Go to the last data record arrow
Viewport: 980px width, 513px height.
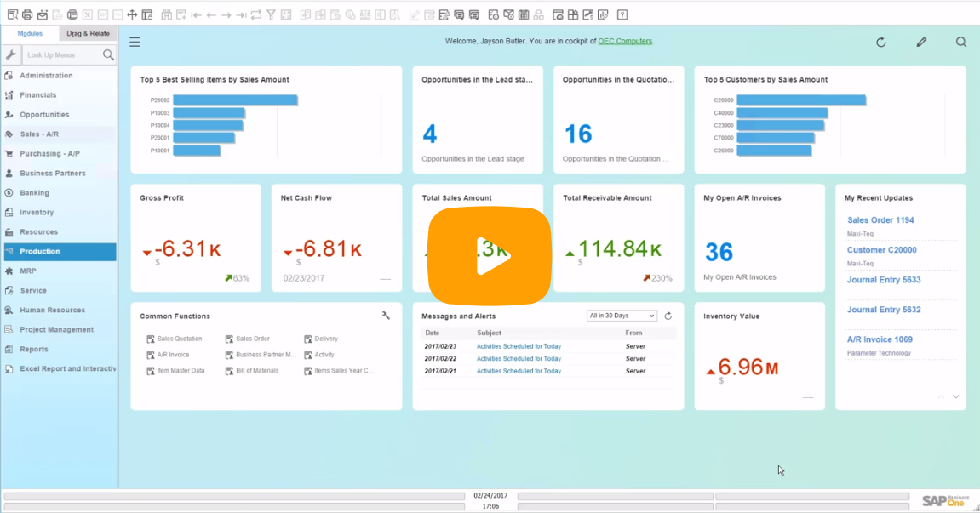pos(241,15)
